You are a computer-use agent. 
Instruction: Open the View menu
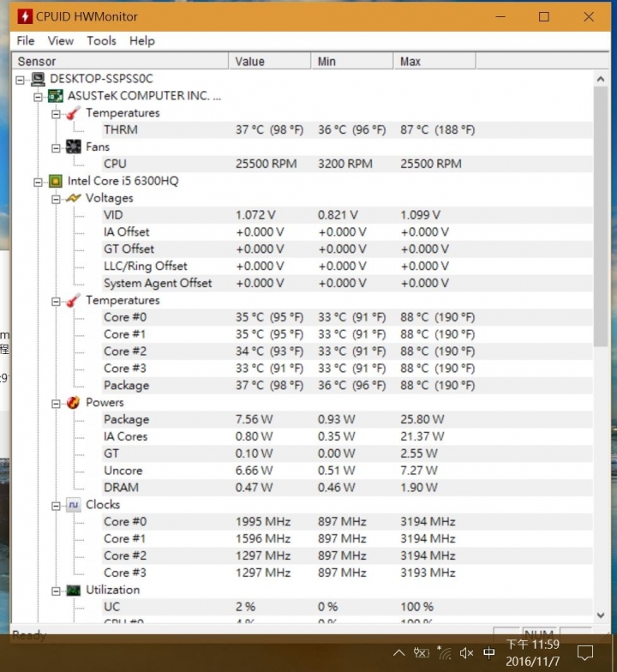tap(60, 41)
